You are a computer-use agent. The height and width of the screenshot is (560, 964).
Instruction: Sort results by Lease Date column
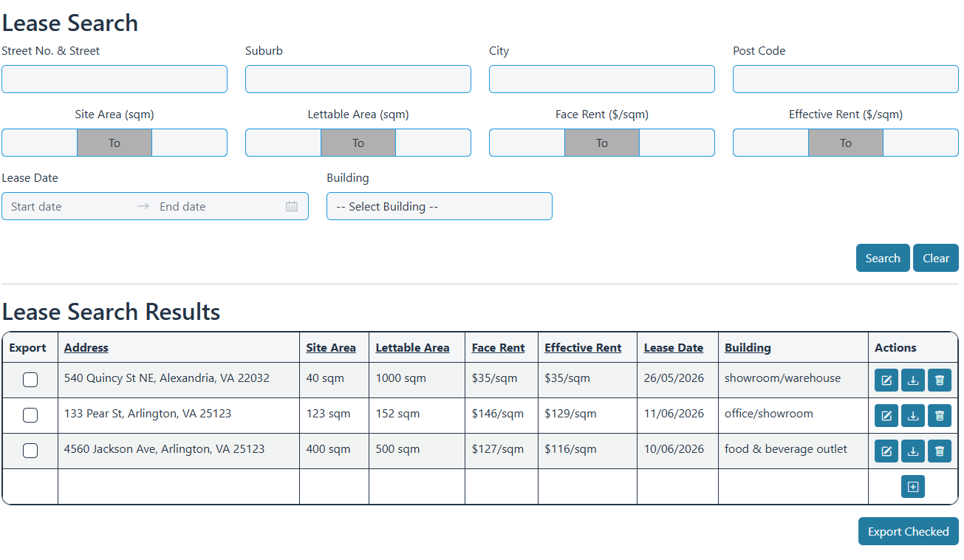(674, 348)
